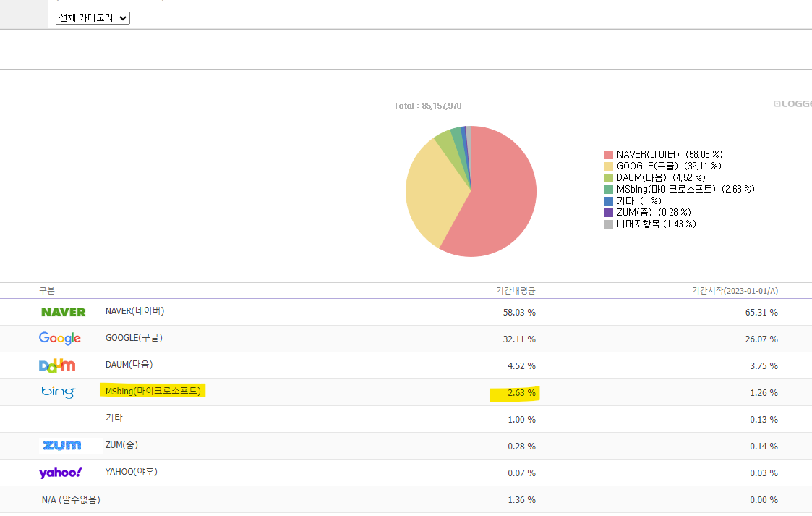Select N/A (알수없음) row name
The image size is (812, 516).
click(71, 500)
